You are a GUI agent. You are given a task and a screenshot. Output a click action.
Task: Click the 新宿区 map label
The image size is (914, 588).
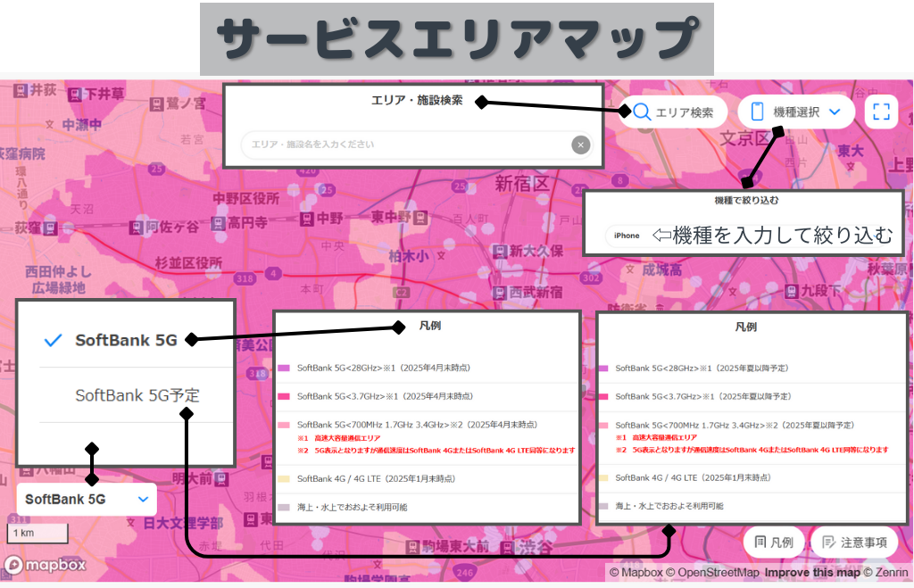[521, 184]
